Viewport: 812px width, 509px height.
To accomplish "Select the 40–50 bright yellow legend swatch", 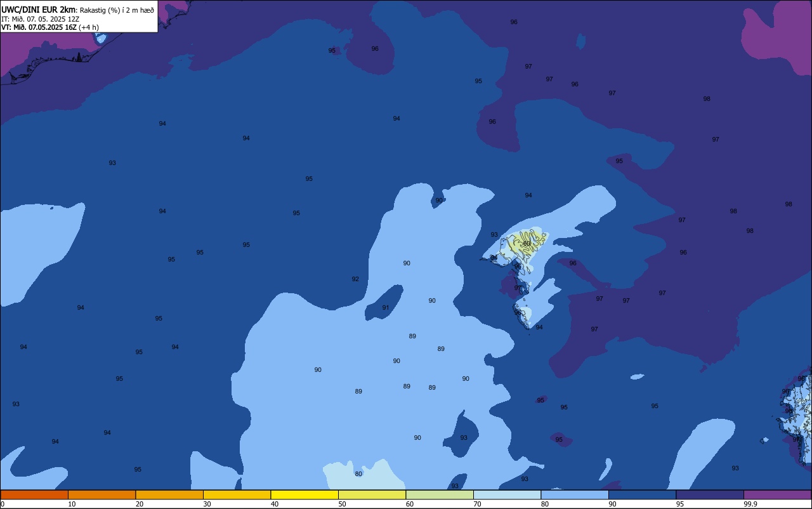I will (x=304, y=494).
